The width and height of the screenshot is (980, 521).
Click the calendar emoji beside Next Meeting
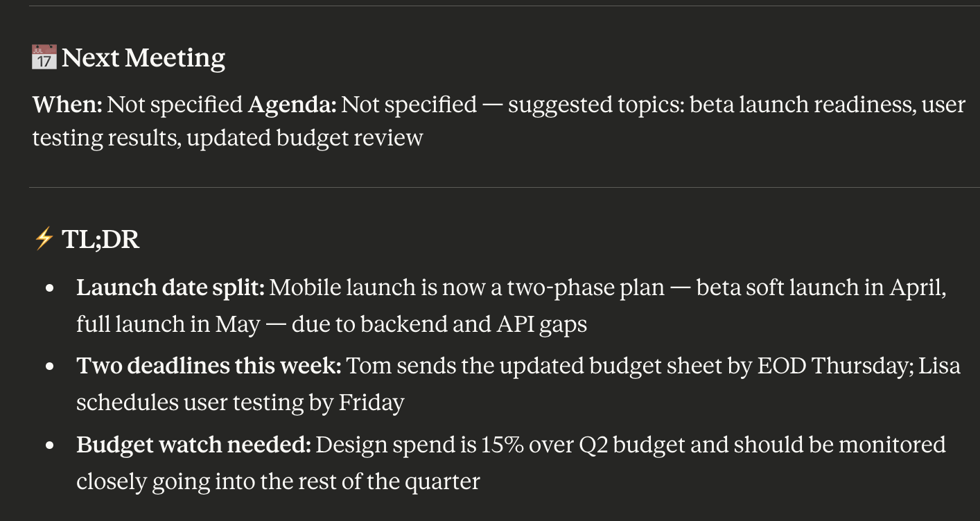point(44,58)
